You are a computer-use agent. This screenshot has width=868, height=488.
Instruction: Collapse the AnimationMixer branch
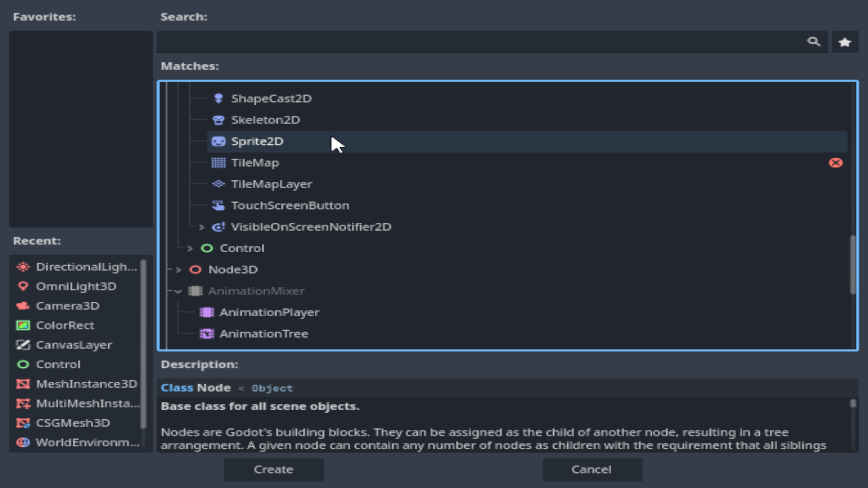[179, 291]
